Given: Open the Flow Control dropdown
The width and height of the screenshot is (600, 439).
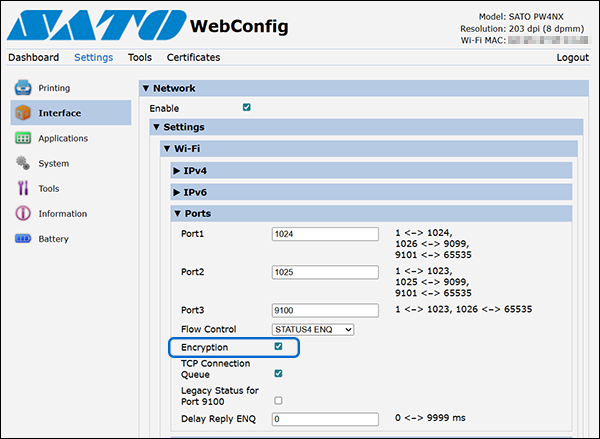Looking at the screenshot, I should point(313,330).
